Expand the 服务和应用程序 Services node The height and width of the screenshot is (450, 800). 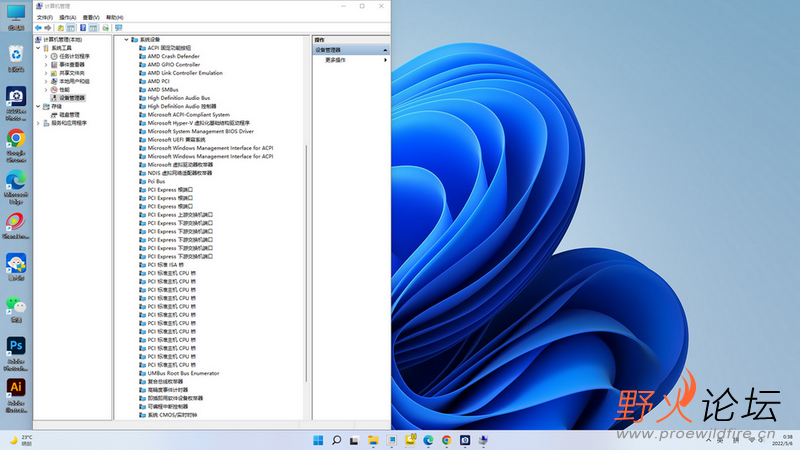tap(38, 123)
